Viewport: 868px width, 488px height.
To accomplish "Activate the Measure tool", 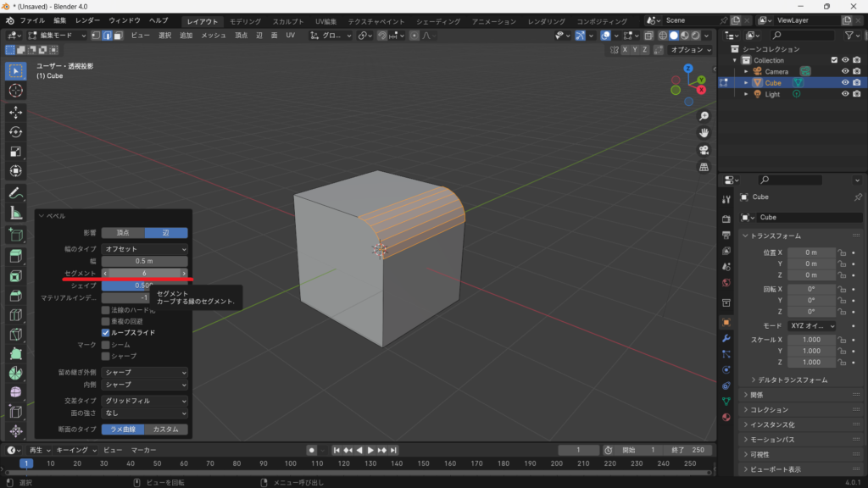I will coord(15,213).
